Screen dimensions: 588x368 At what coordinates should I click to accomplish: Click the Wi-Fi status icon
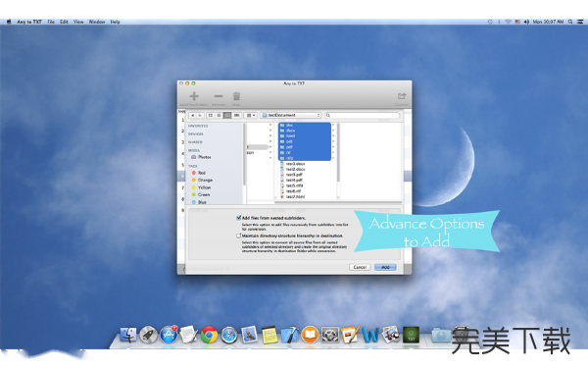tap(508, 22)
